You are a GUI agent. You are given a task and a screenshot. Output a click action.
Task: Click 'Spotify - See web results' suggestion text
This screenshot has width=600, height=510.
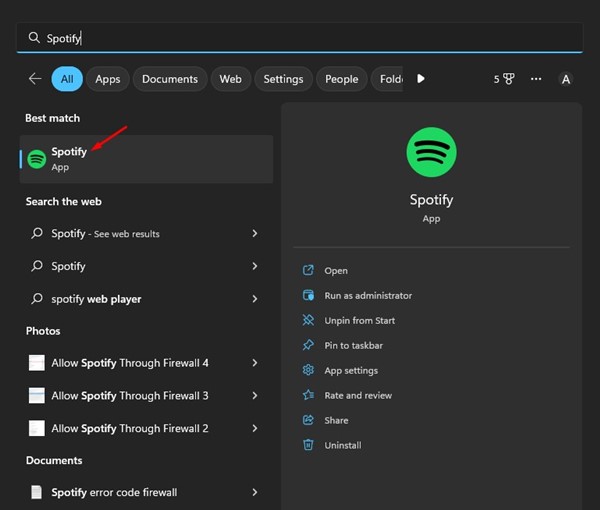click(x=105, y=233)
